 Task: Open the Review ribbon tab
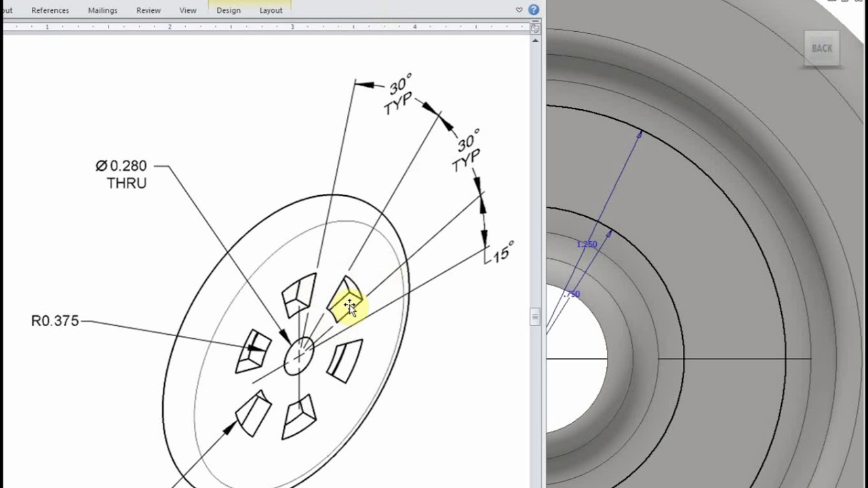click(x=149, y=10)
